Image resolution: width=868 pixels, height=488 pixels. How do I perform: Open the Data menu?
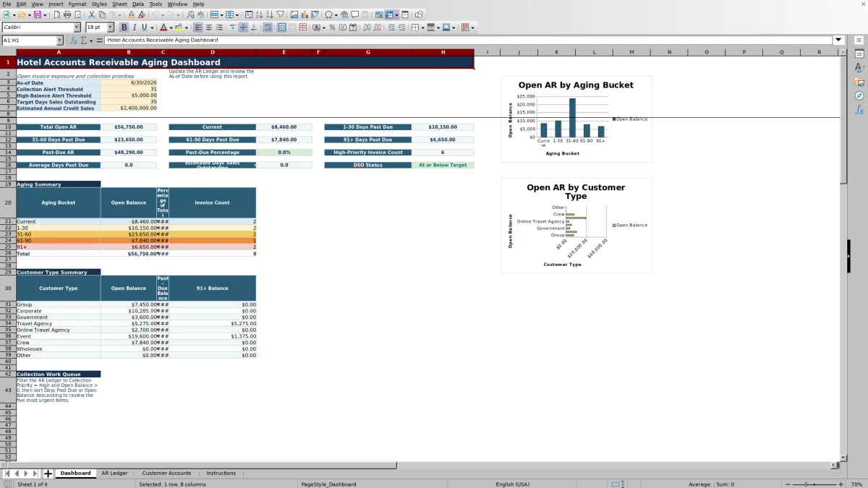pyautogui.click(x=137, y=4)
